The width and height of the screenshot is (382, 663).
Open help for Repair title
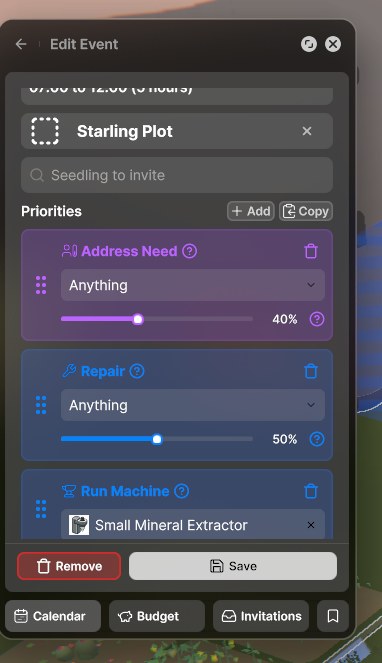coord(137,371)
